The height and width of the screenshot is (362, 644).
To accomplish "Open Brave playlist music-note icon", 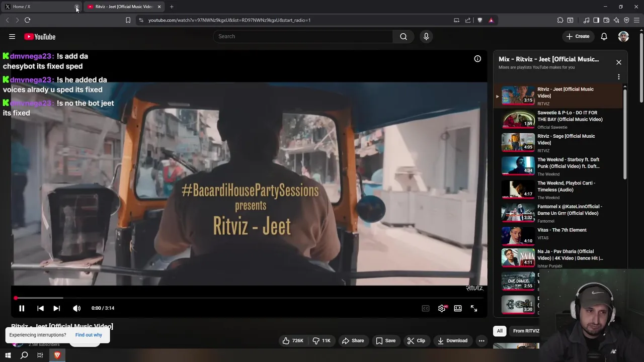I will point(586,20).
